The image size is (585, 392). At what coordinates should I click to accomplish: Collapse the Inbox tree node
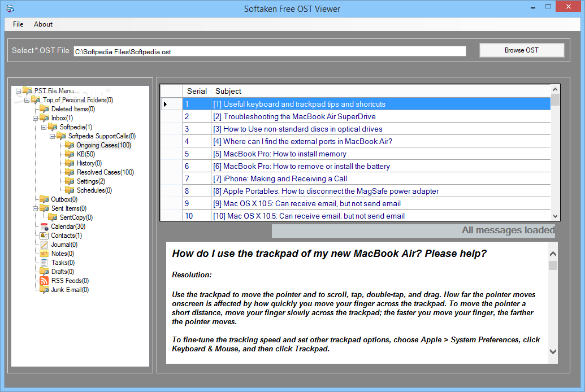click(35, 118)
